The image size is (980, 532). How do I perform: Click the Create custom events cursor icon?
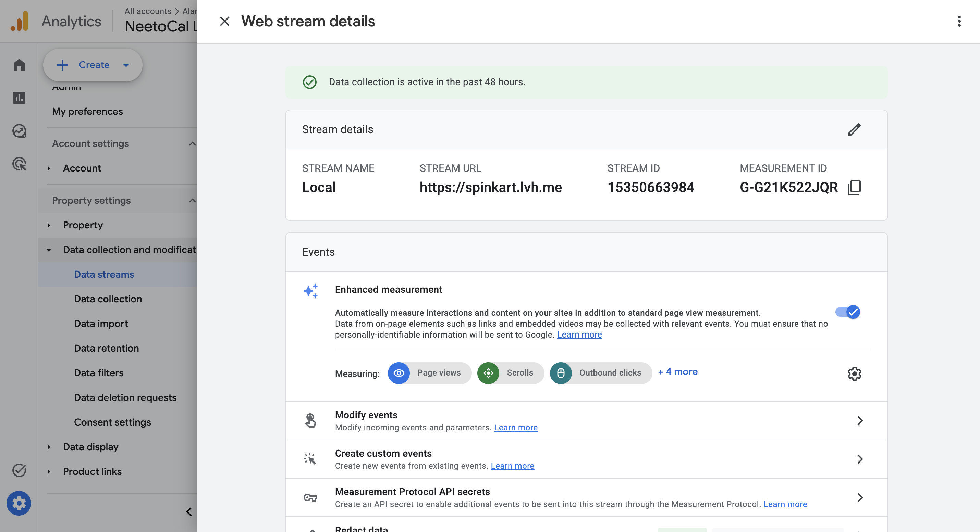tap(310, 459)
